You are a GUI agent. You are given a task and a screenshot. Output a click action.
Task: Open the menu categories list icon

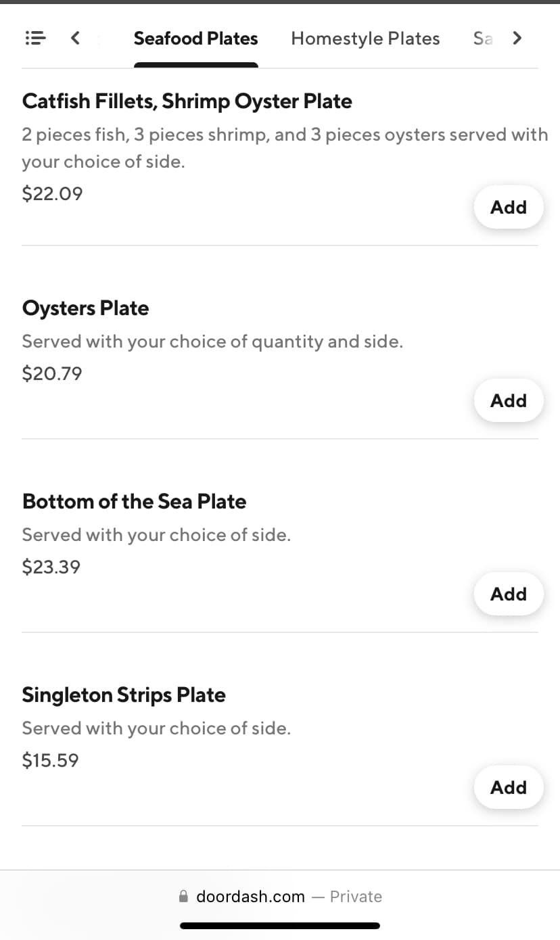coord(35,38)
